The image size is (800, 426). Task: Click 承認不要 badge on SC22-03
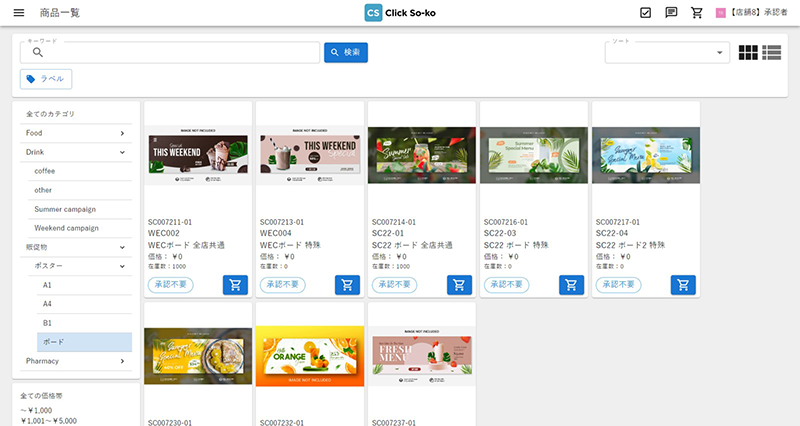(507, 285)
